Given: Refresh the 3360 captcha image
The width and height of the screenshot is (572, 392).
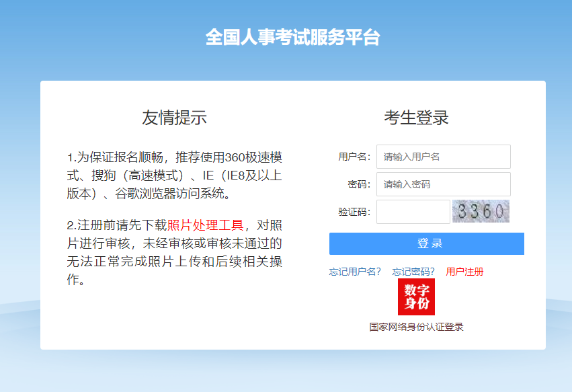Looking at the screenshot, I should (x=480, y=211).
